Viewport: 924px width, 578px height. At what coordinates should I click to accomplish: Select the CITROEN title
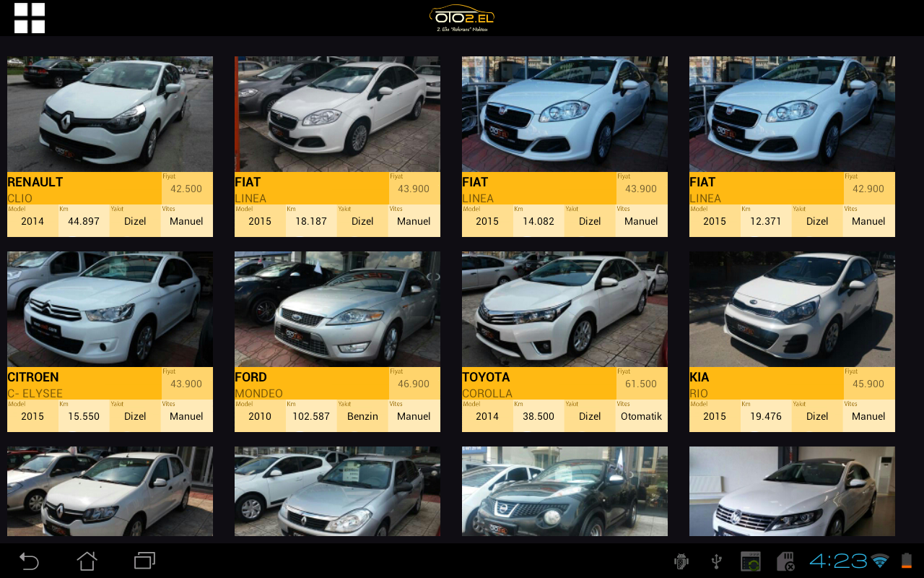click(33, 377)
